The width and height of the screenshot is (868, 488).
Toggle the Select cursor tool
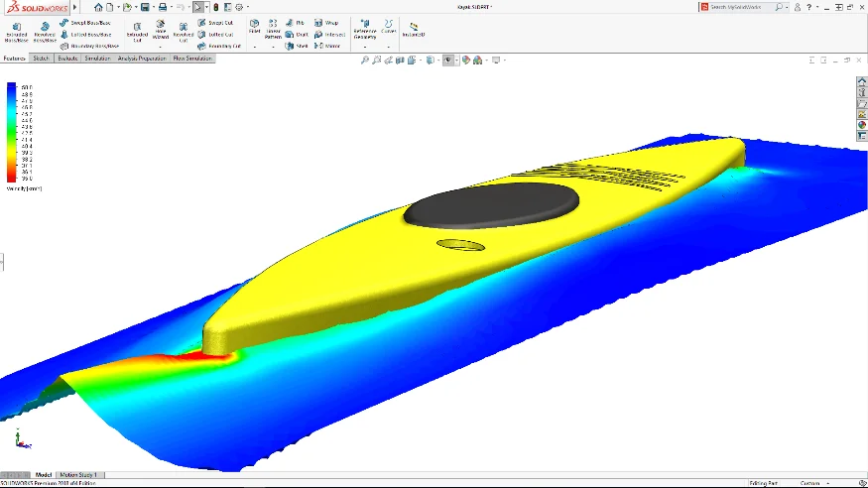(197, 7)
